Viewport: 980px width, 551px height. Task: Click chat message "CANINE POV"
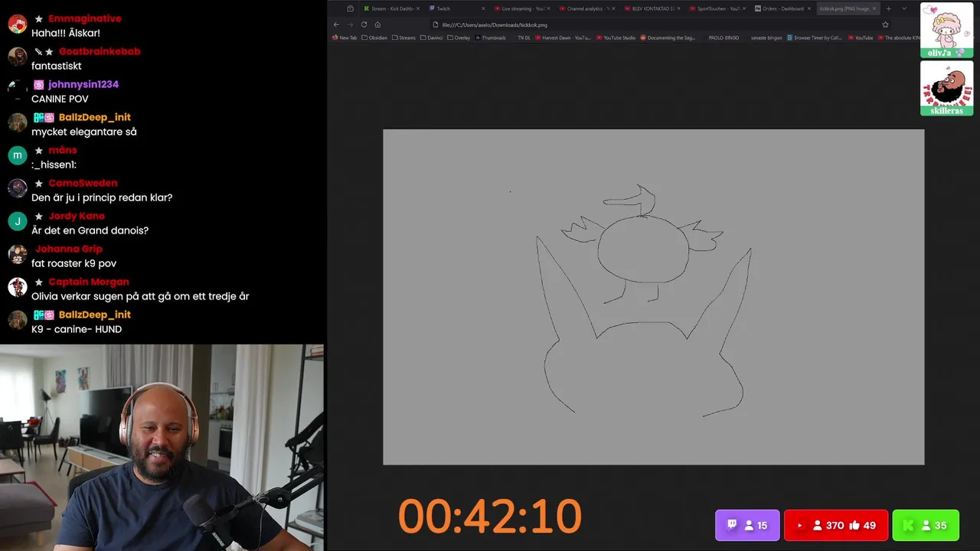click(x=60, y=99)
